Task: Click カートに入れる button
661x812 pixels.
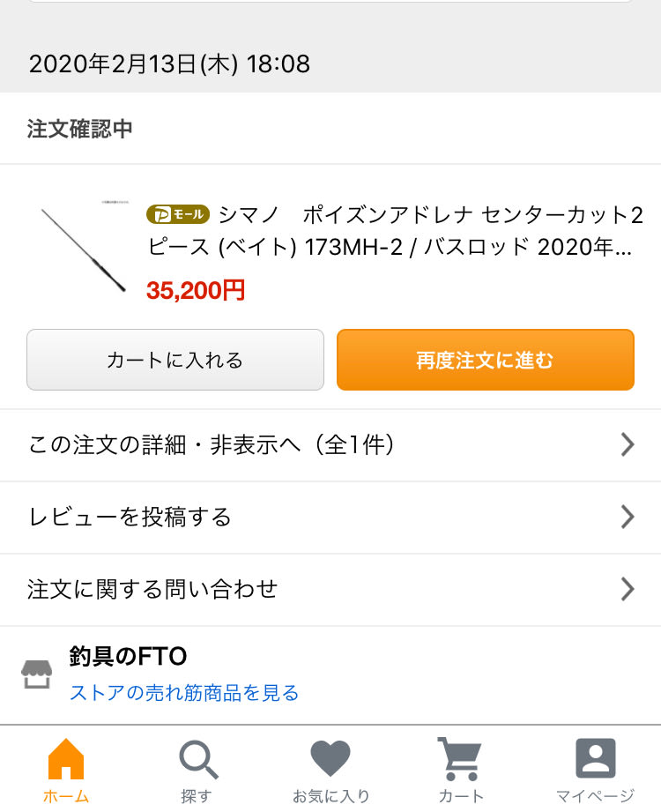Action: (175, 360)
